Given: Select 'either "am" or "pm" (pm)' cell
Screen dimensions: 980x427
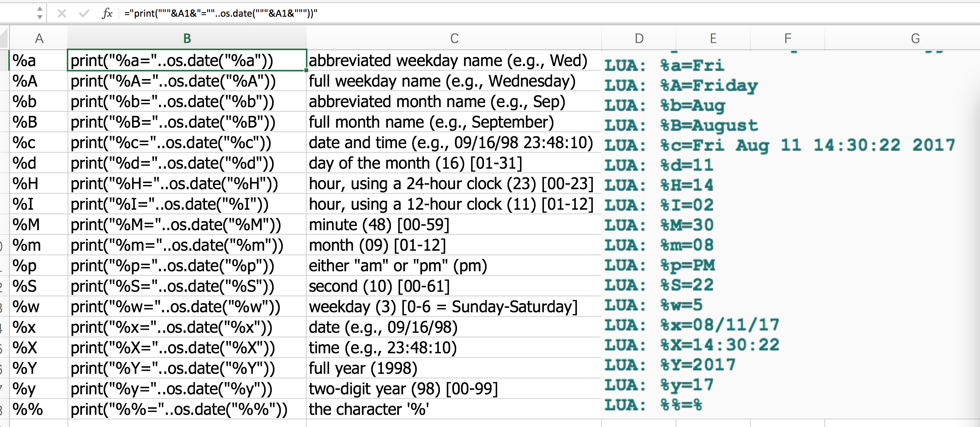Looking at the screenshot, I should click(x=454, y=266).
